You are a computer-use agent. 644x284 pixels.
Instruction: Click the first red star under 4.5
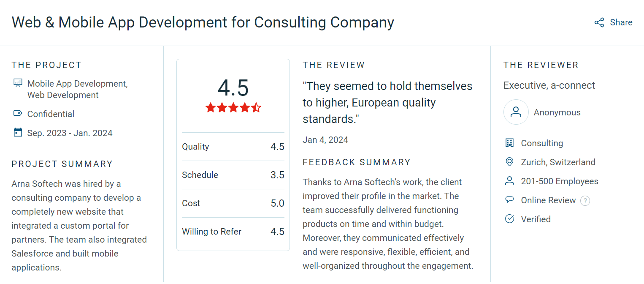point(210,107)
